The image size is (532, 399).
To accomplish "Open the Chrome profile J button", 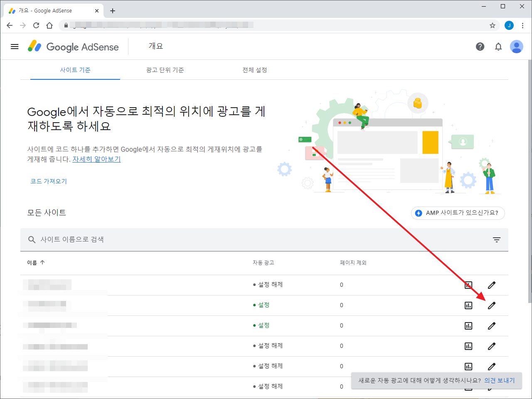I will point(509,25).
